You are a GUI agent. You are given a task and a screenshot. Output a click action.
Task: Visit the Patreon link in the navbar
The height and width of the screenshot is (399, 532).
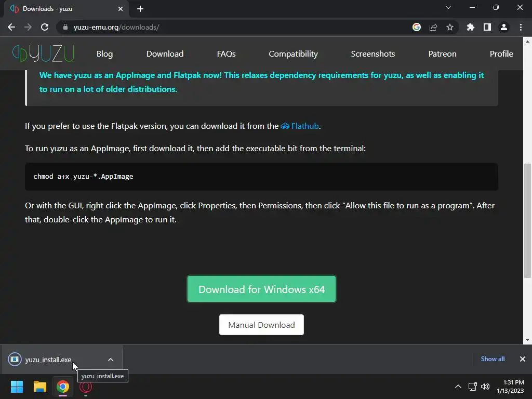[x=443, y=54]
